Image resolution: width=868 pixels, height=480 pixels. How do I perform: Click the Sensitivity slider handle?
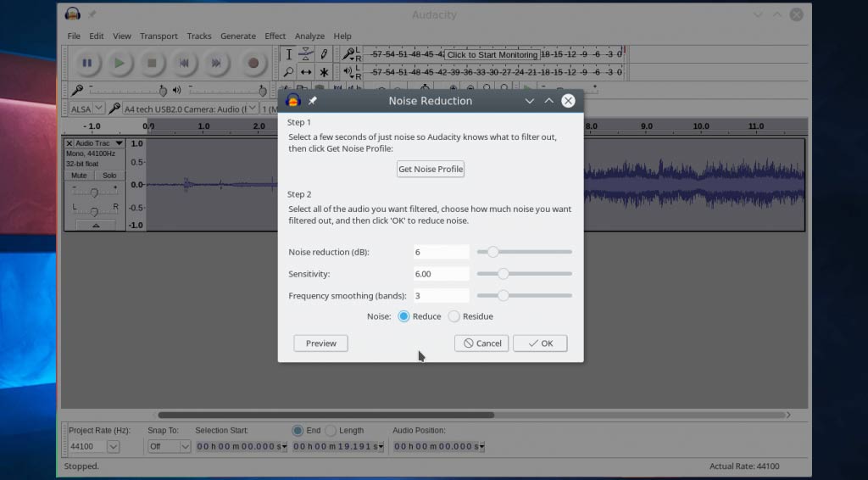(503, 273)
